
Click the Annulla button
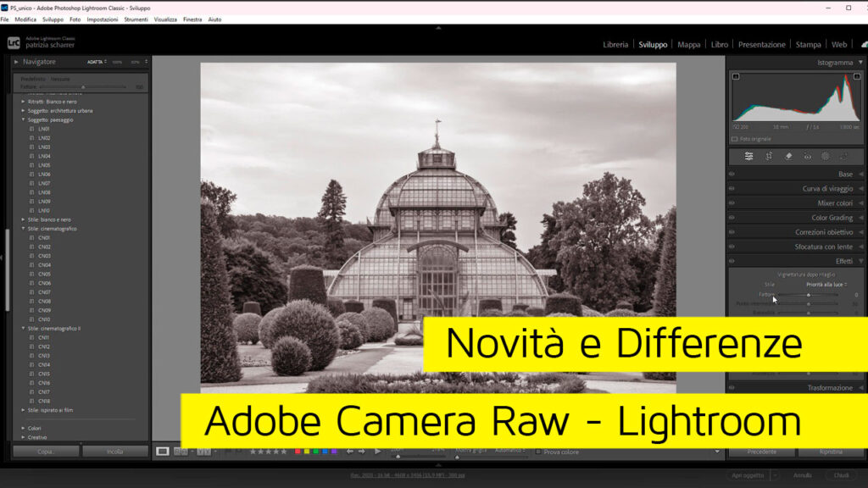pyautogui.click(x=802, y=475)
